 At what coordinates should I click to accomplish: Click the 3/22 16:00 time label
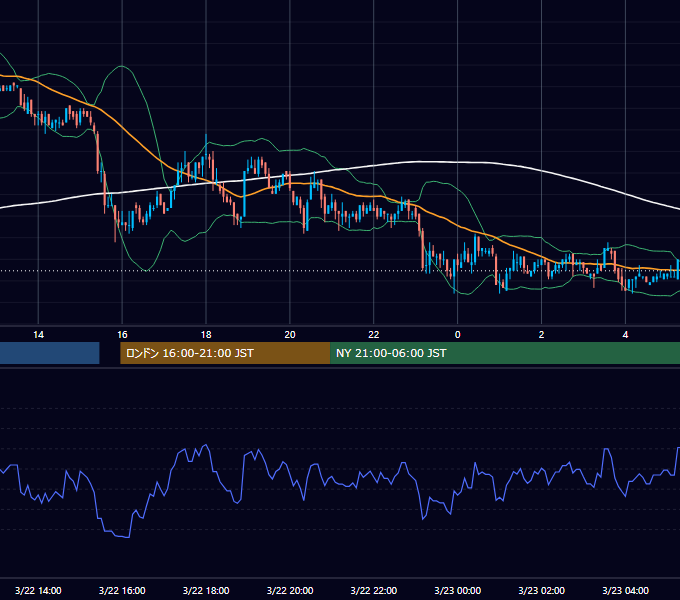coord(122,590)
